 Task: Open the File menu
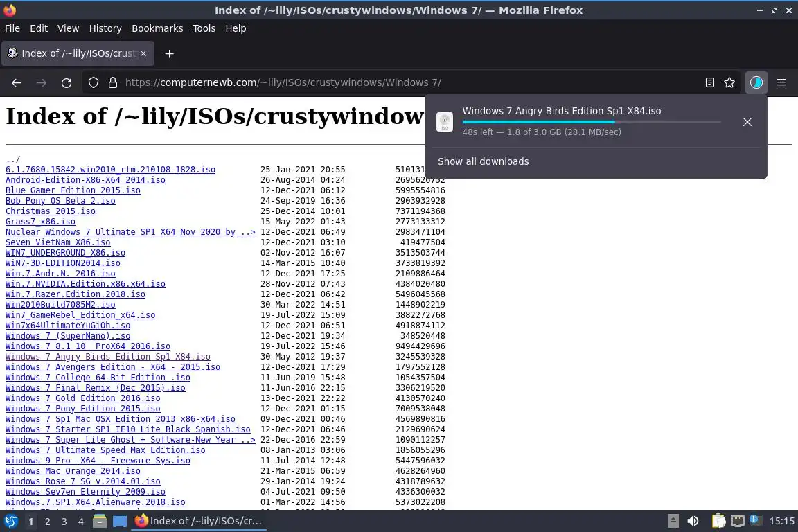(x=12, y=28)
